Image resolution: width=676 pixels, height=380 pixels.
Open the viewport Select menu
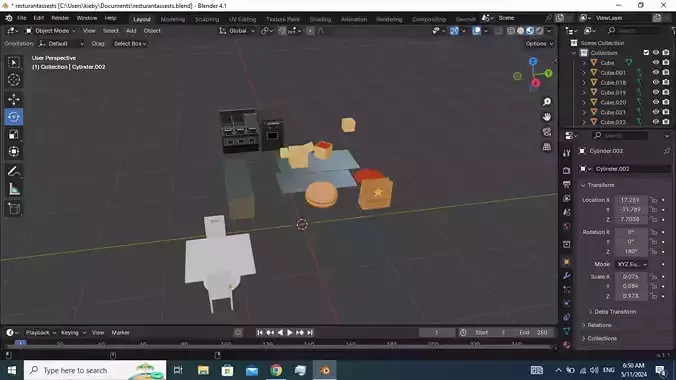(x=110, y=31)
